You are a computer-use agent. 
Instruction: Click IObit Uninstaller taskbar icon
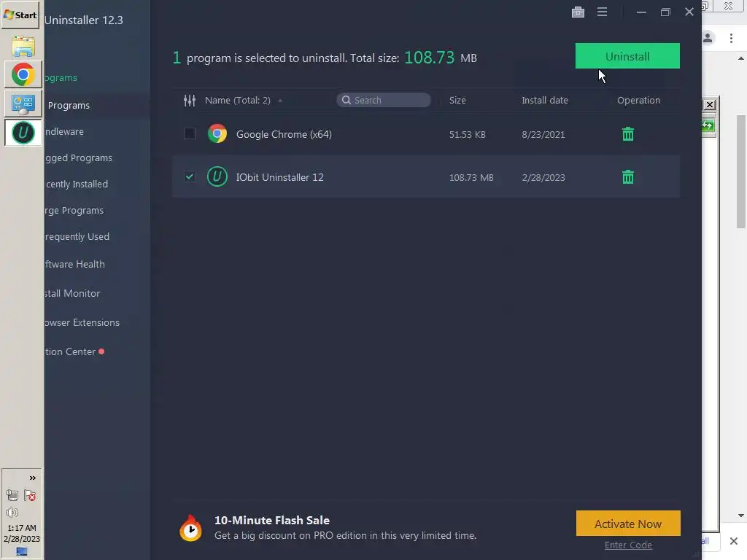[23, 133]
